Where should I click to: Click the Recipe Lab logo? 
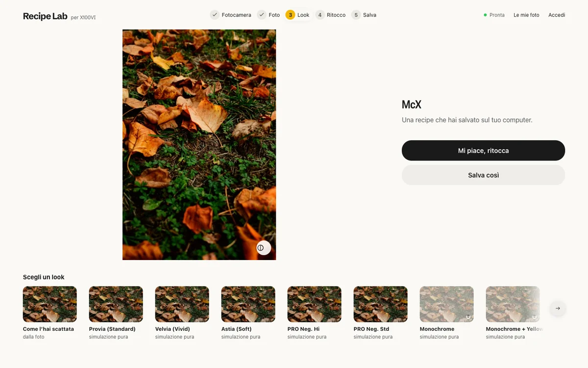(45, 16)
